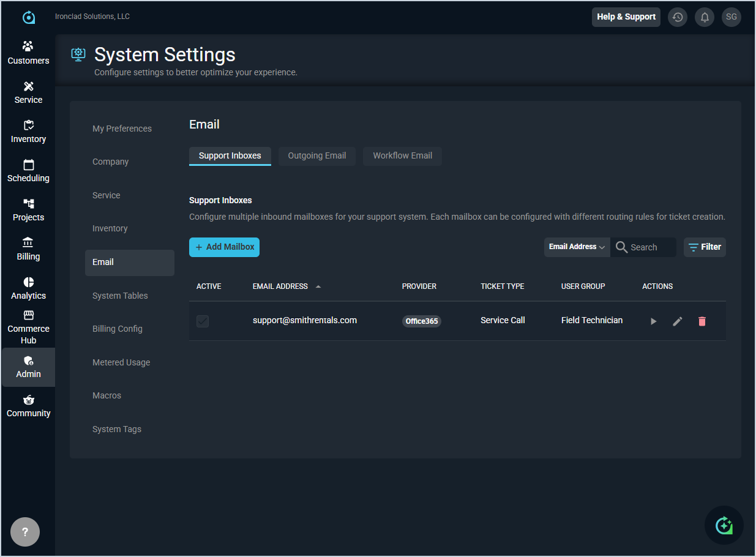This screenshot has height=557, width=756.
Task: Open the notifications bell
Action: point(704,17)
